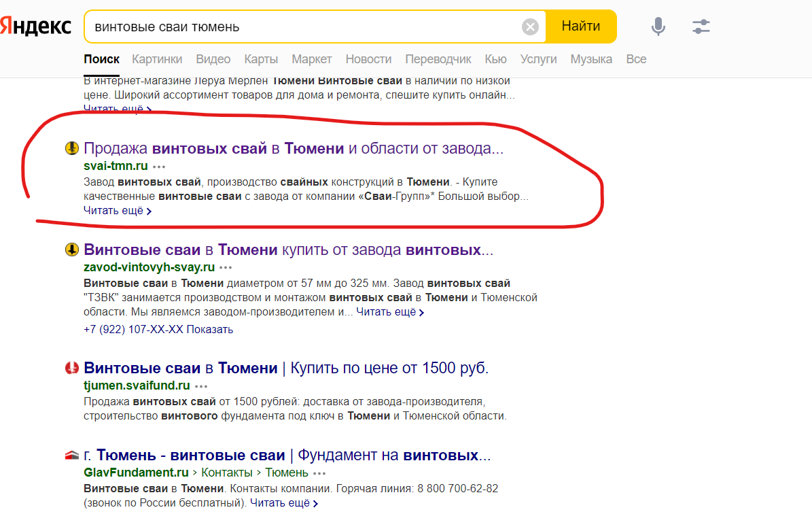Expand Читать ещё under svai-tmn.ru snippet
Image resolution: width=812 pixels, height=514 pixels.
(x=117, y=210)
